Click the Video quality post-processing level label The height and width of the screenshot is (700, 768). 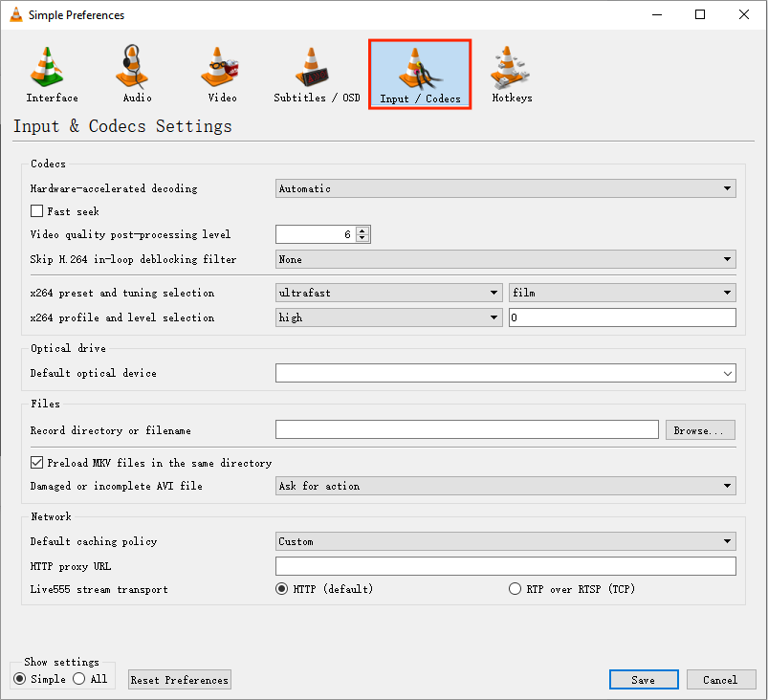click(x=130, y=234)
